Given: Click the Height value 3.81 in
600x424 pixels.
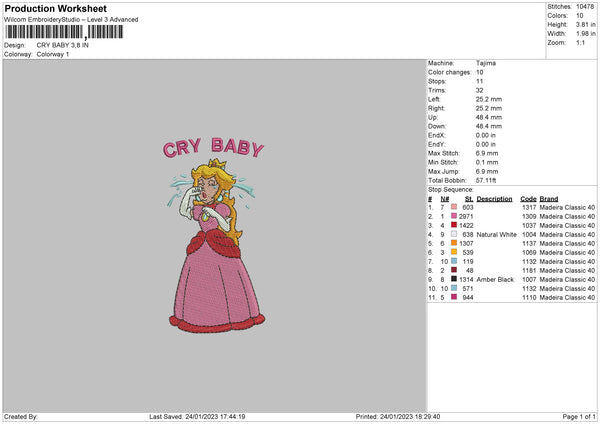Looking at the screenshot, I should [585, 24].
